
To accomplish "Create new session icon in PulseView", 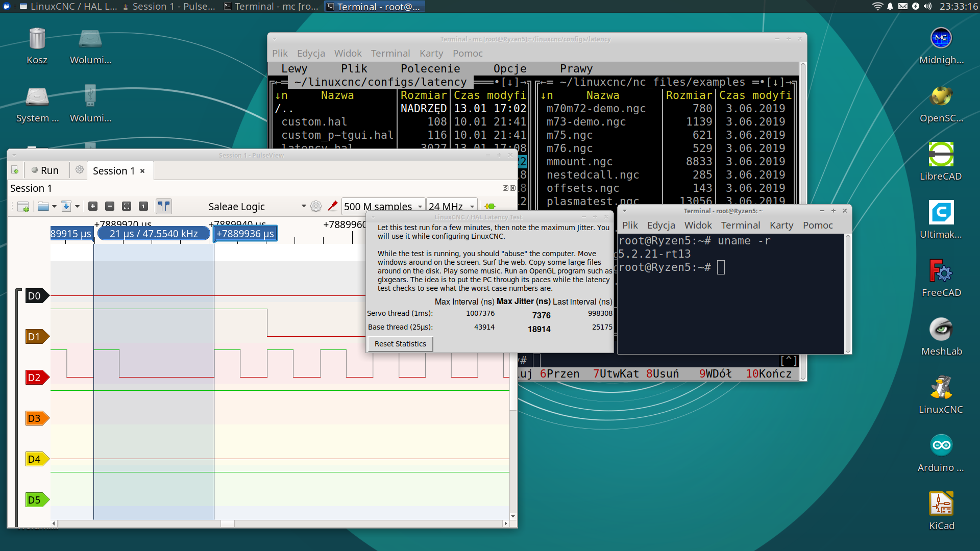I will pos(15,170).
